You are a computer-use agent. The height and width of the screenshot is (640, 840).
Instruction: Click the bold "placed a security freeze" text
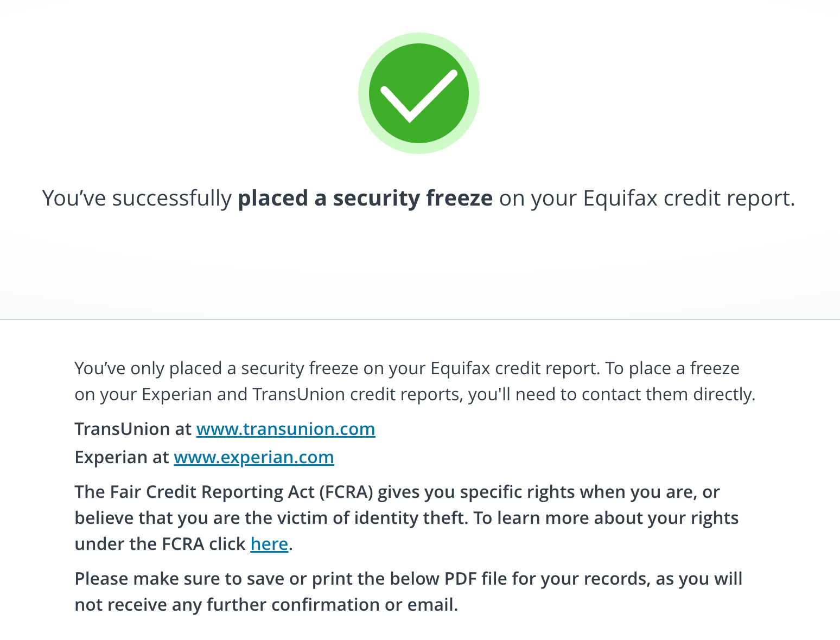(x=365, y=199)
